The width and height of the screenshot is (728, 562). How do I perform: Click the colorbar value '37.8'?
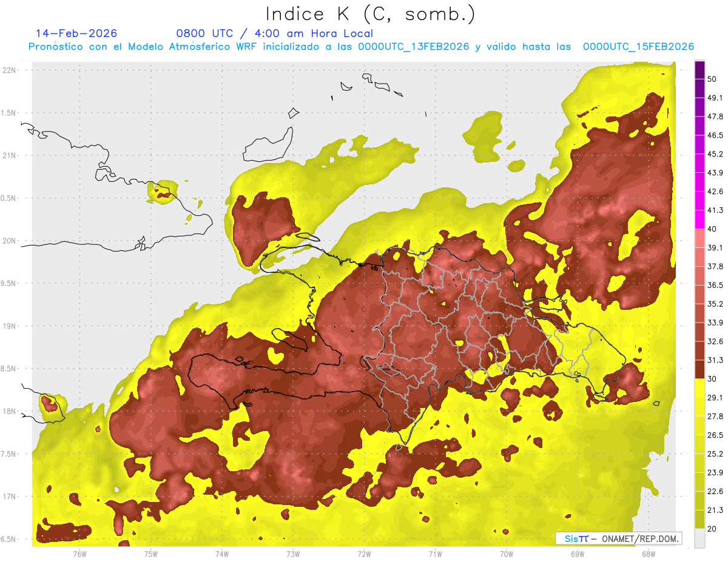[x=715, y=266]
